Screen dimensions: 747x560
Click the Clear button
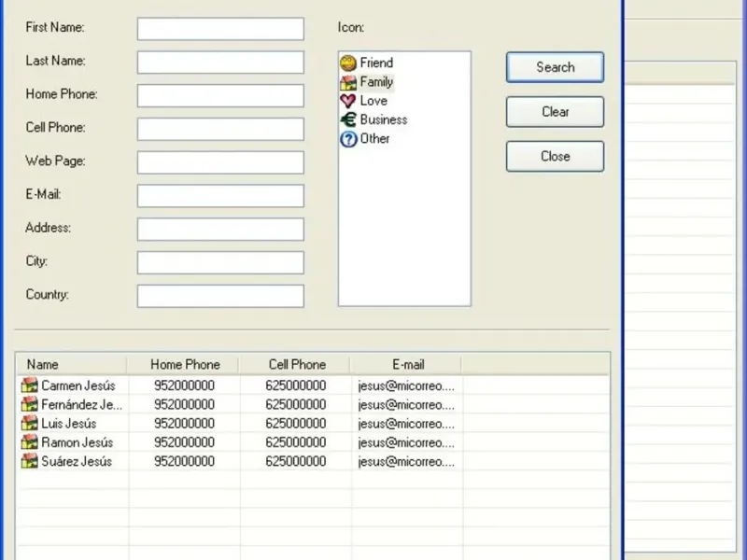tap(555, 112)
